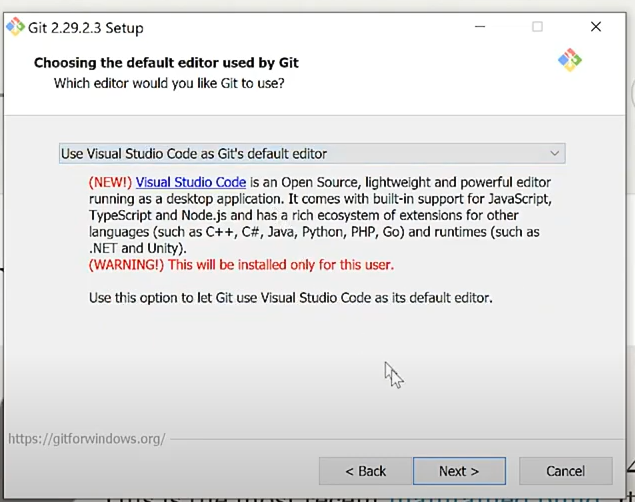
Task: Close the Git Setup window
Action: tap(596, 27)
